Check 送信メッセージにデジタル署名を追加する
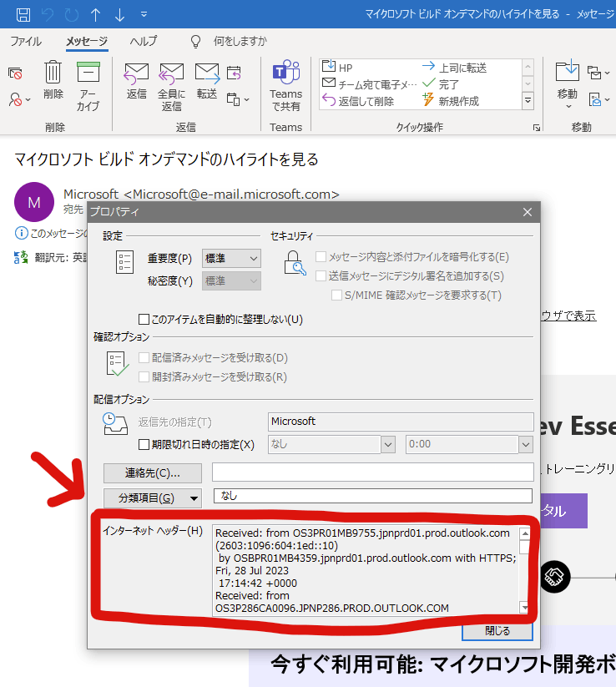The image size is (616, 687). [321, 275]
